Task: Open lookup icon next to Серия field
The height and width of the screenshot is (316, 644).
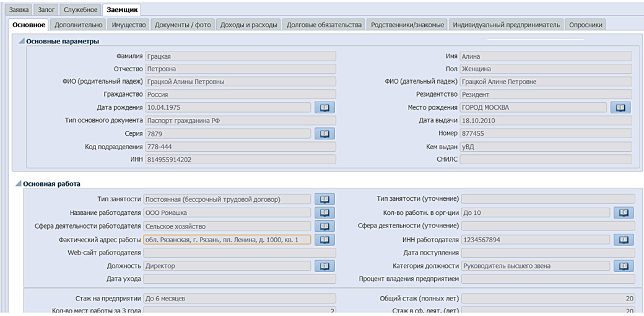Action: tap(324, 133)
